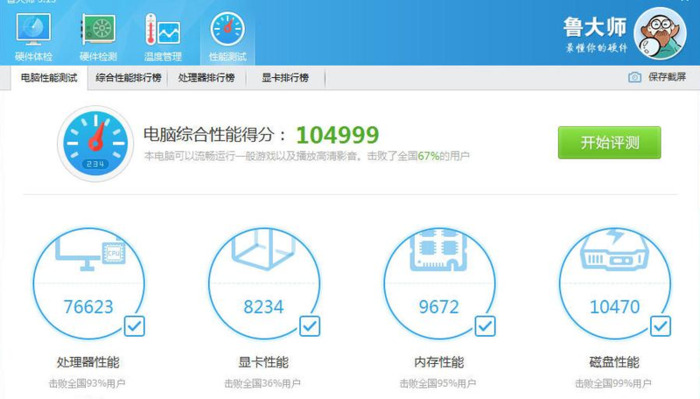700x399 pixels.
Task: Uncheck the 显卡性能 test checkbox
Action: (x=310, y=326)
